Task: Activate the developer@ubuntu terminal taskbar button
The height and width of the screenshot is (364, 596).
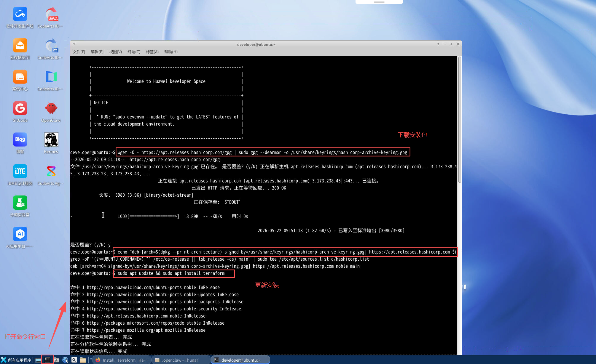Action: [x=240, y=360]
